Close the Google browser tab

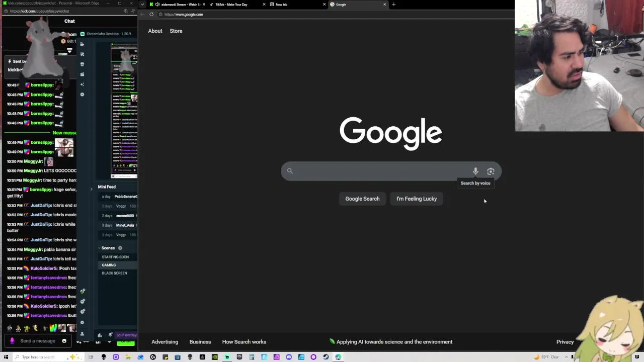385,5
